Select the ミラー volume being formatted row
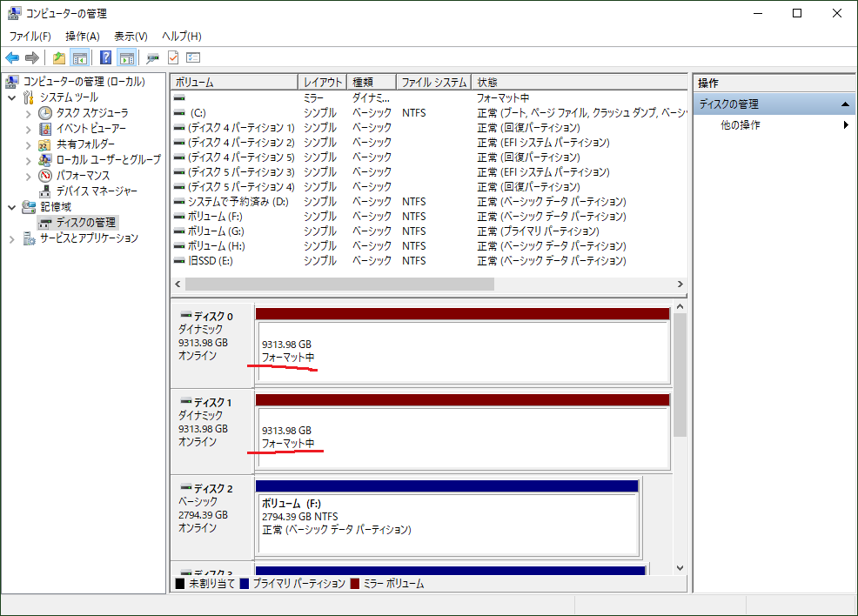Screen dimensions: 858x616 (x=429, y=98)
